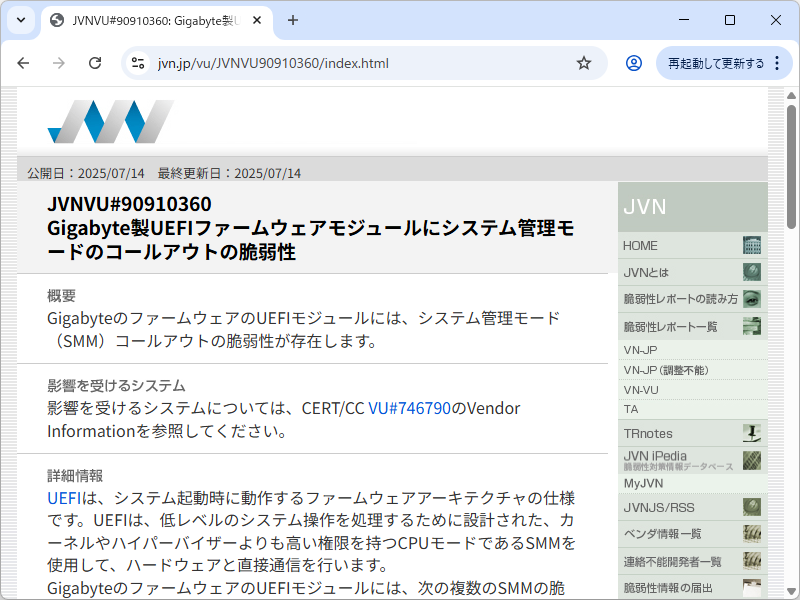
Task: Bookmark this page using the star icon
Action: (584, 62)
